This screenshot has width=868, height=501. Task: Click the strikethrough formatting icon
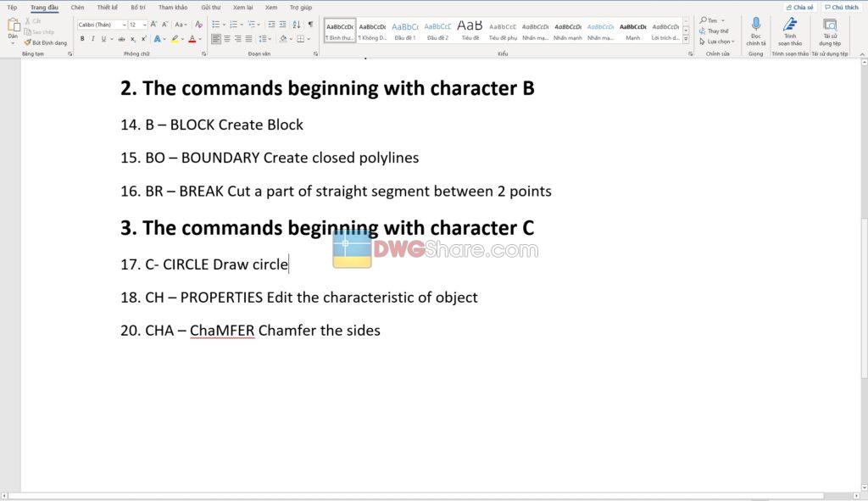121,38
